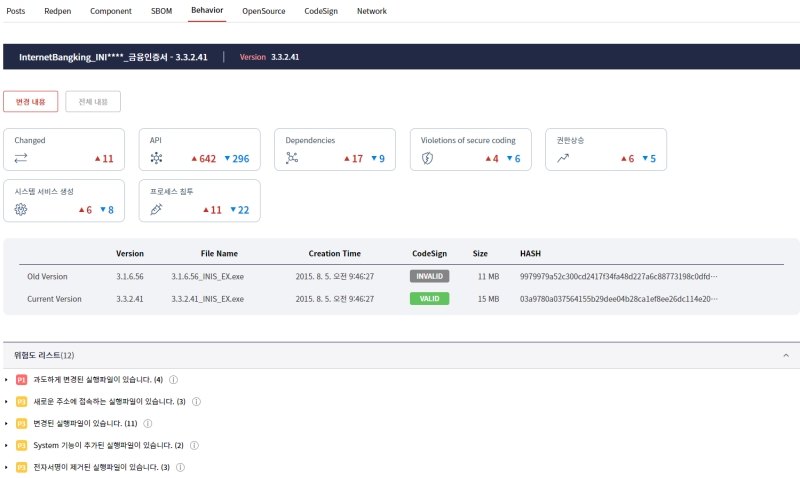The image size is (800, 478).
Task: Click the Current Version hash value
Action: tap(618, 299)
